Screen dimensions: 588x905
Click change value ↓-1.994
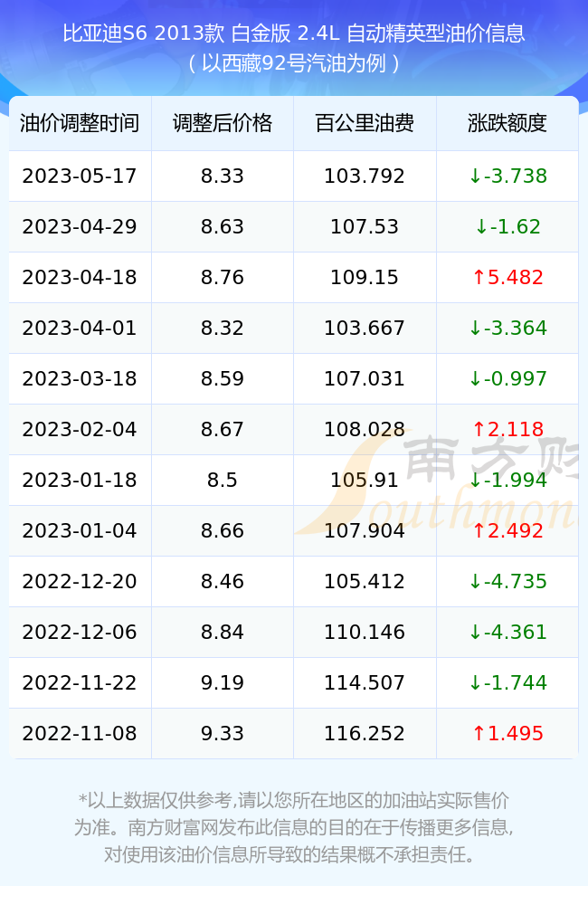(x=507, y=481)
